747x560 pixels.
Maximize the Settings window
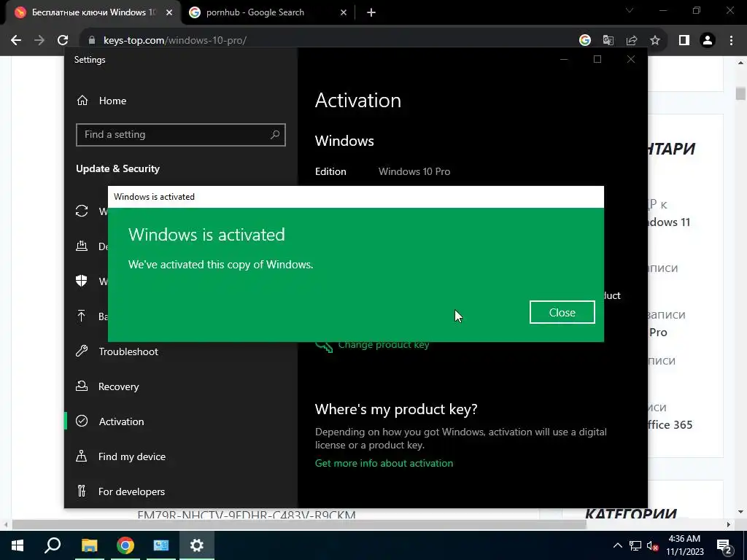597,59
